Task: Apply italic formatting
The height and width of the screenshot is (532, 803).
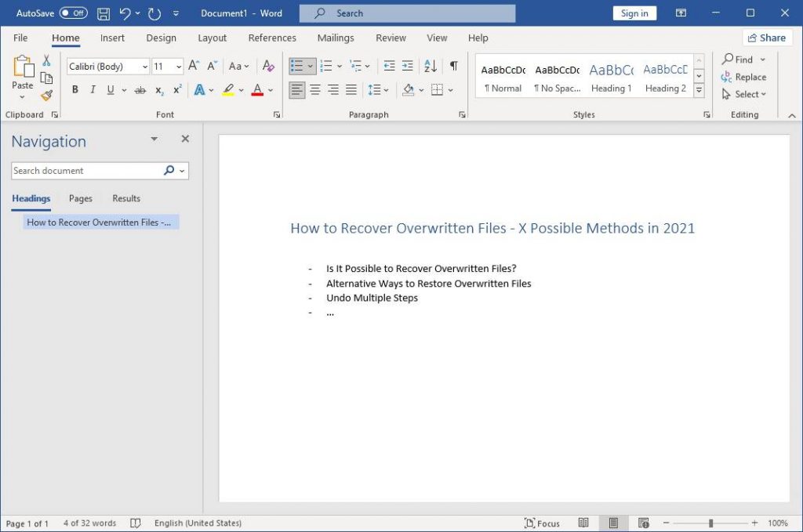Action: (x=92, y=89)
